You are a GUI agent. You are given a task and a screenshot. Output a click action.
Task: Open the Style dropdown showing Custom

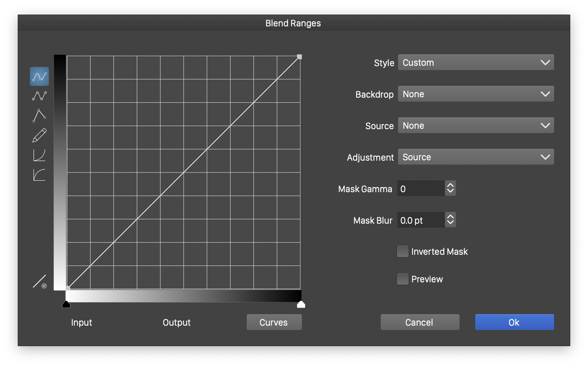click(x=476, y=63)
